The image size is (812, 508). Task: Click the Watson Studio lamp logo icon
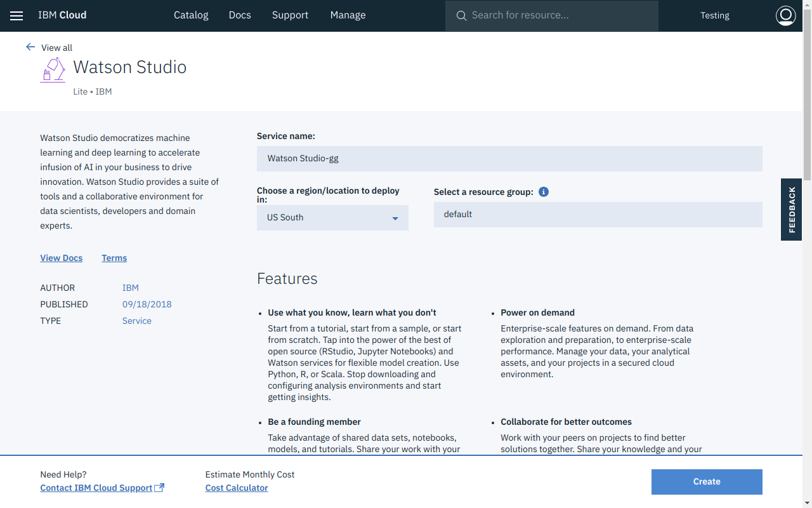(x=53, y=69)
